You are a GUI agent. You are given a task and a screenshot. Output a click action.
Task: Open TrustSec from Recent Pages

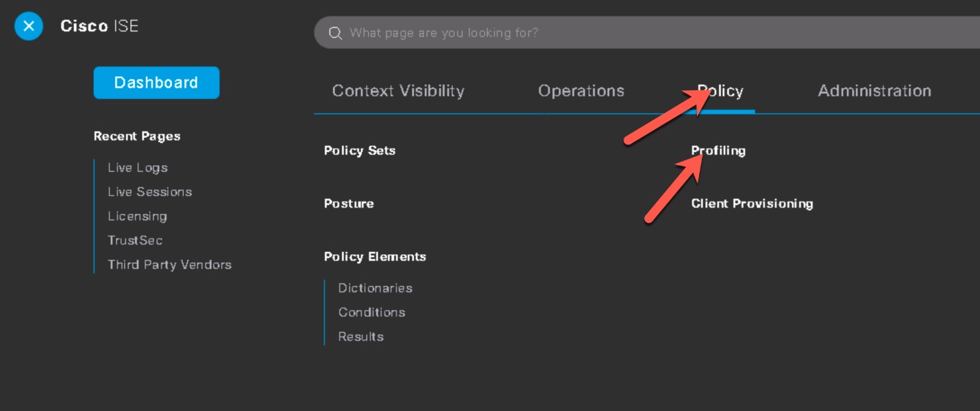[135, 240]
